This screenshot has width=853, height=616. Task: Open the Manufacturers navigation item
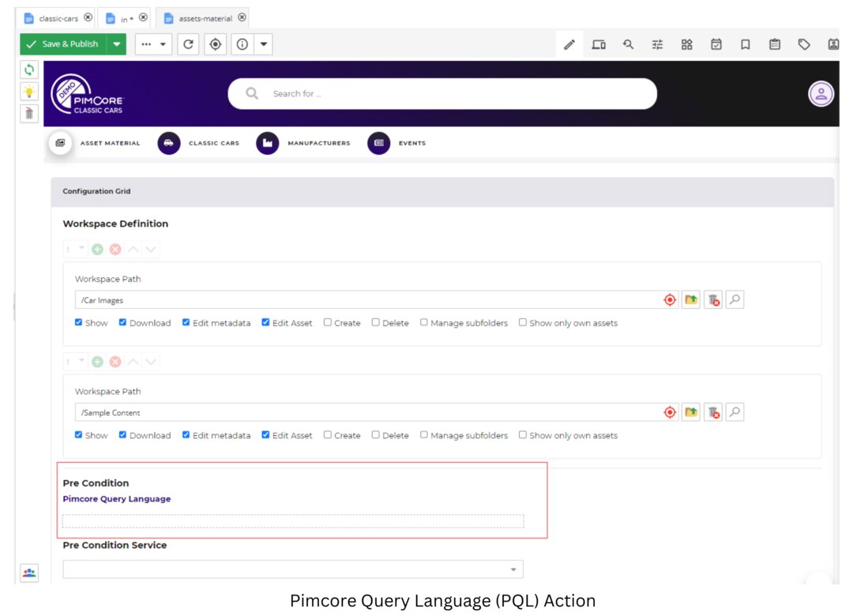[303, 143]
